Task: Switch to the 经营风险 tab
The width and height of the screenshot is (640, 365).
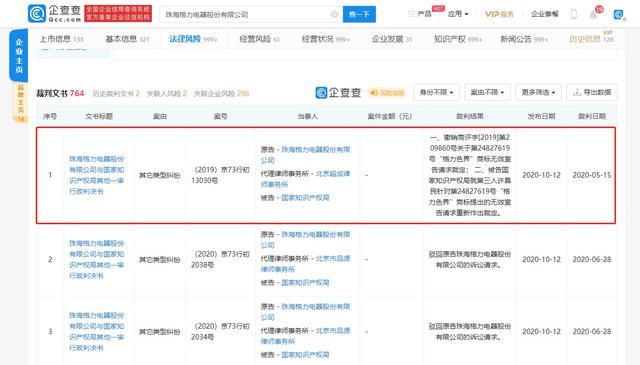Action: click(260, 39)
